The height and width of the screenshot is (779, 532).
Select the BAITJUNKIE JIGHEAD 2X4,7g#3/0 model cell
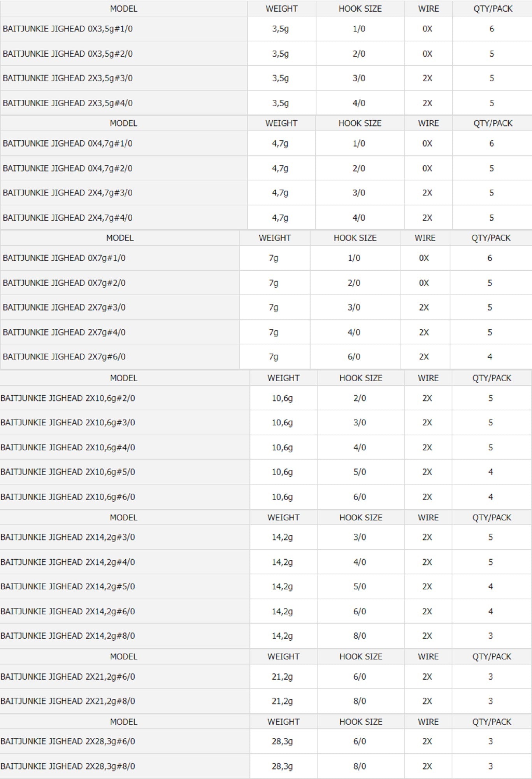(x=68, y=193)
